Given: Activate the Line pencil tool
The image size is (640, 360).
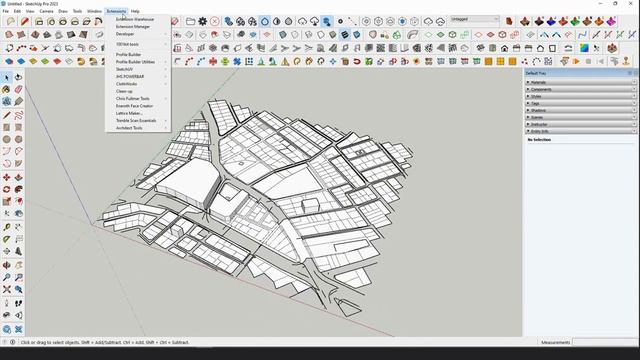Looking at the screenshot, I should (x=7, y=116).
